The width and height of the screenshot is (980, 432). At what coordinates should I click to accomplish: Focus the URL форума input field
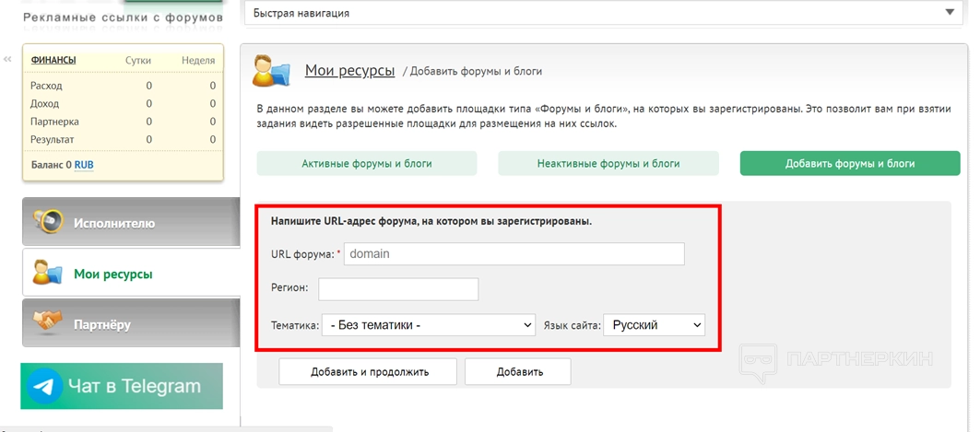pos(514,254)
